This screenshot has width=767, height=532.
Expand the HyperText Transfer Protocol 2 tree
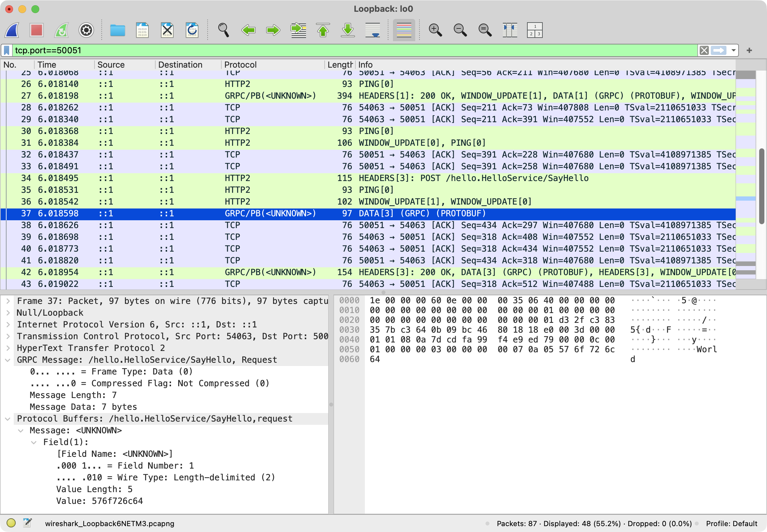click(x=8, y=348)
